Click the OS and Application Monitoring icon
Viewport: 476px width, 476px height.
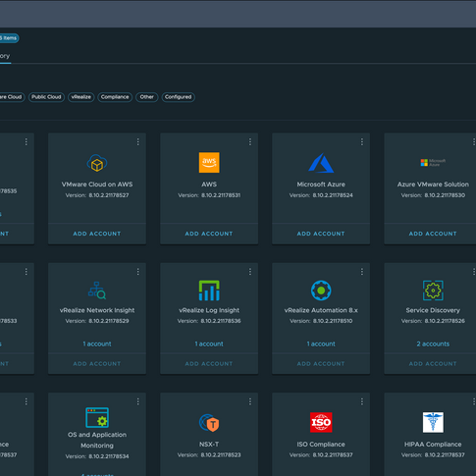click(97, 417)
